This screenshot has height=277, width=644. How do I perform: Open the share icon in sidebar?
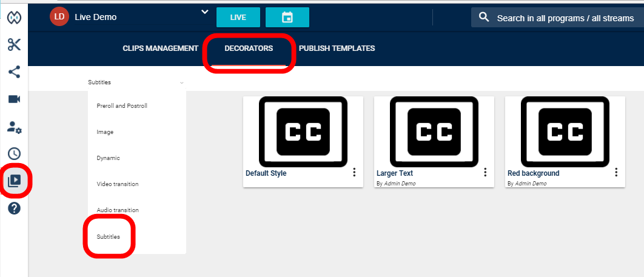[x=14, y=72]
